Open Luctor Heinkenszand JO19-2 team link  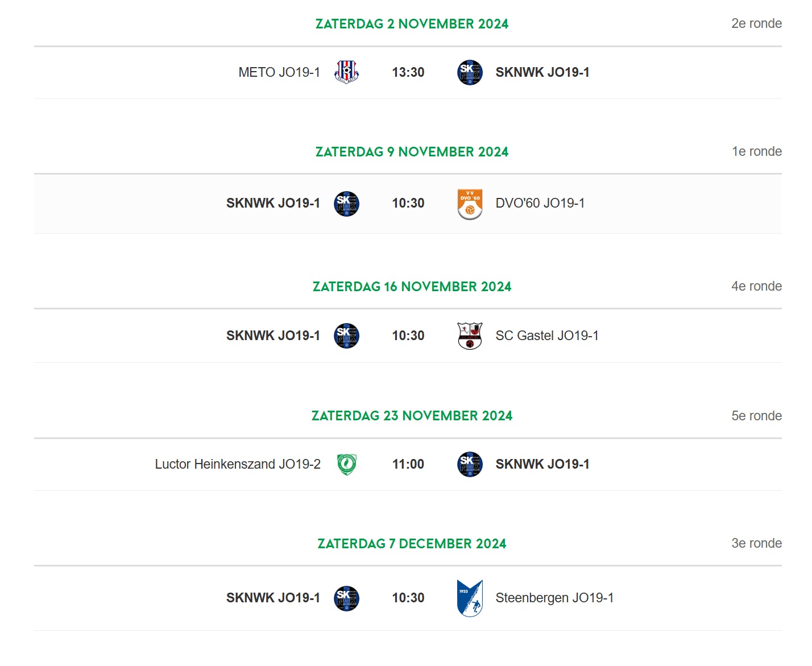pyautogui.click(x=238, y=464)
